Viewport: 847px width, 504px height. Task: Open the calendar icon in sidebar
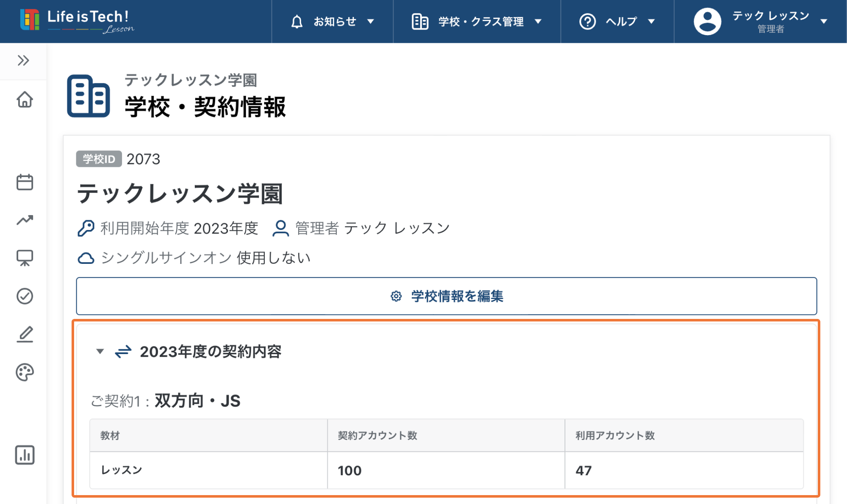[x=25, y=182]
